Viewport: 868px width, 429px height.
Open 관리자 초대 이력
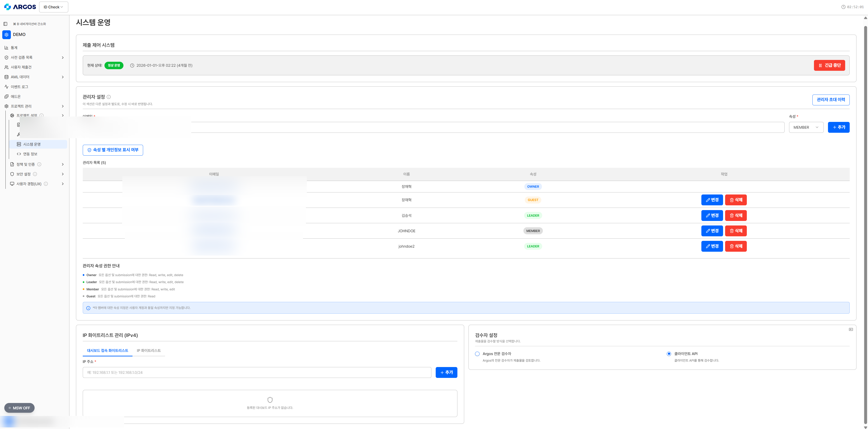[831, 100]
